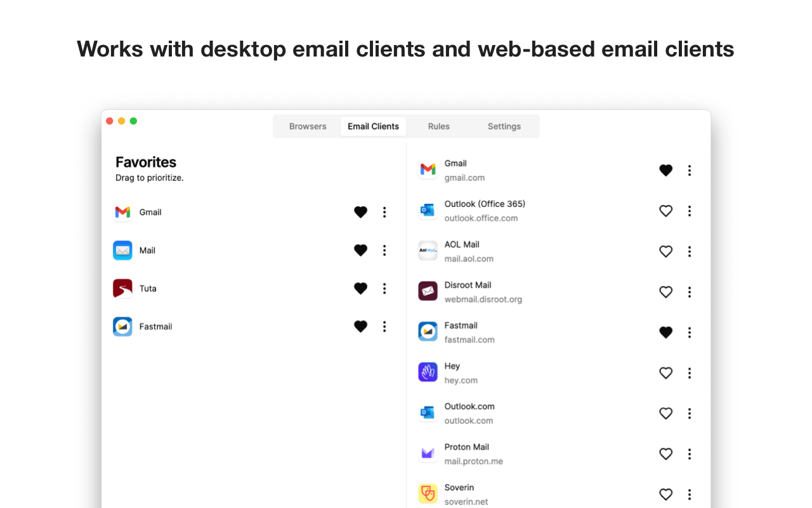Click the mail.proton.me address text

474,462
